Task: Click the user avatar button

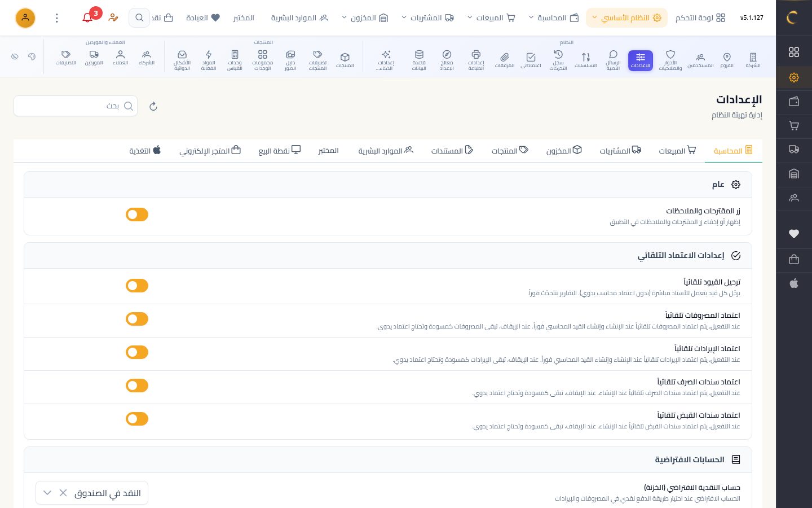Action: click(25, 17)
